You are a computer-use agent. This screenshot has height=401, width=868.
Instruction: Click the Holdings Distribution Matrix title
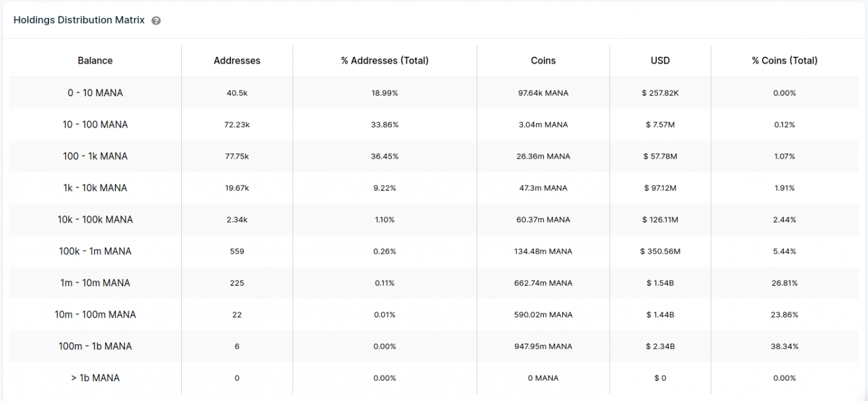80,20
